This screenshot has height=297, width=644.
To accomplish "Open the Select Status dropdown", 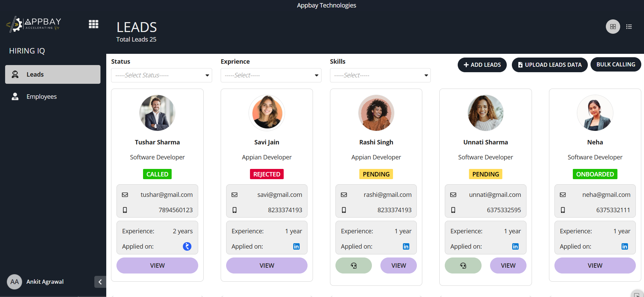I will pos(161,75).
